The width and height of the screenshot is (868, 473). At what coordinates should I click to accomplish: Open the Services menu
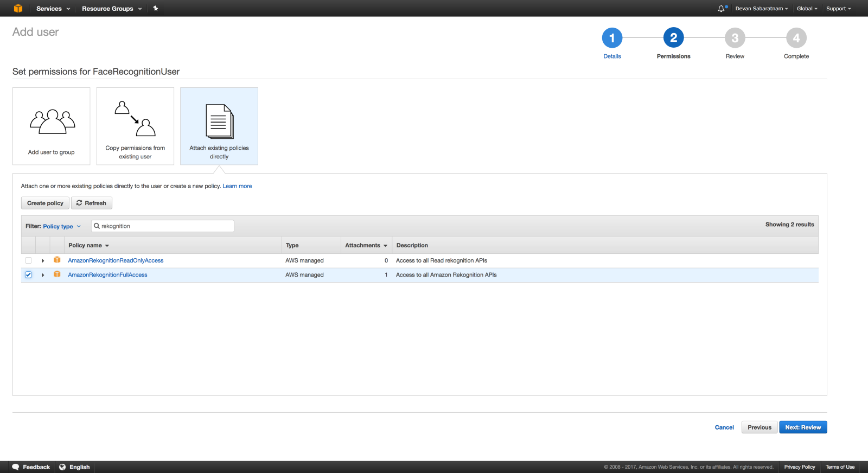[x=53, y=9]
